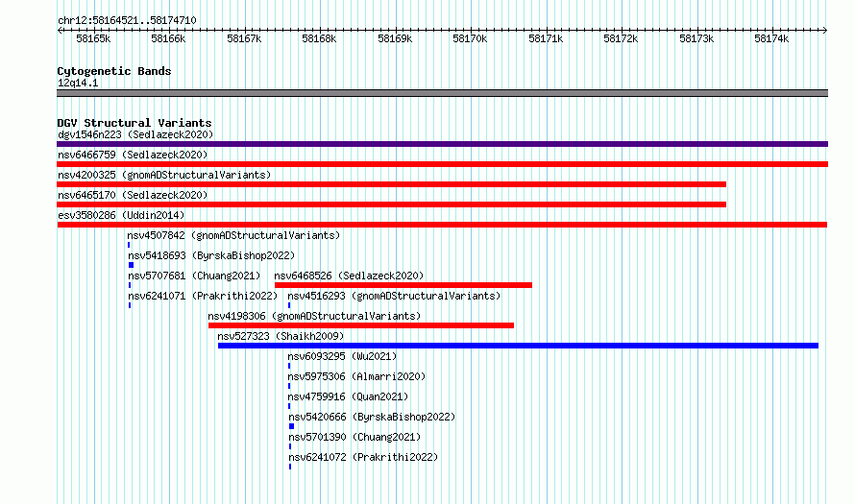Click the dgv1546n223 (Sedlazeck2020) variant label

point(135,134)
